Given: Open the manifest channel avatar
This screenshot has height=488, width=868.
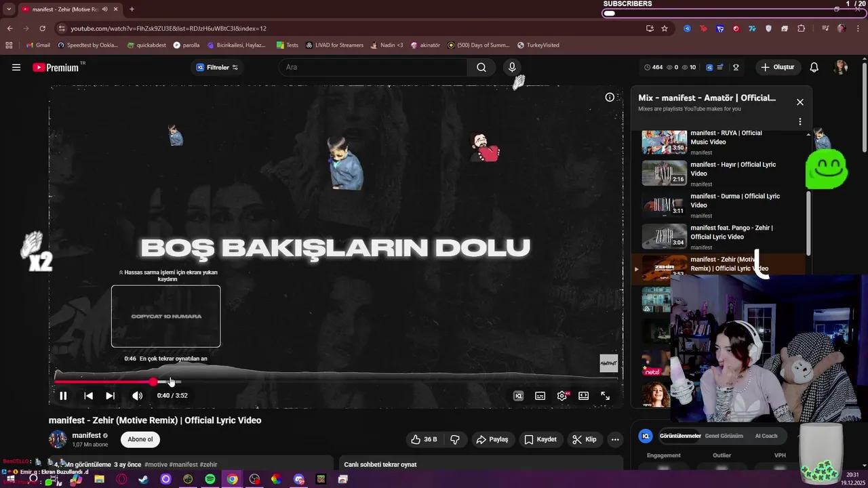Looking at the screenshot, I should (58, 439).
